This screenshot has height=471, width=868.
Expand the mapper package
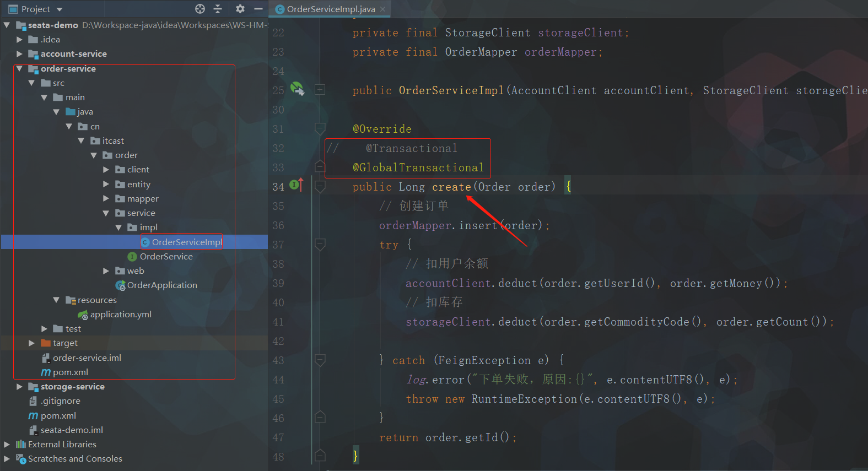pyautogui.click(x=106, y=198)
